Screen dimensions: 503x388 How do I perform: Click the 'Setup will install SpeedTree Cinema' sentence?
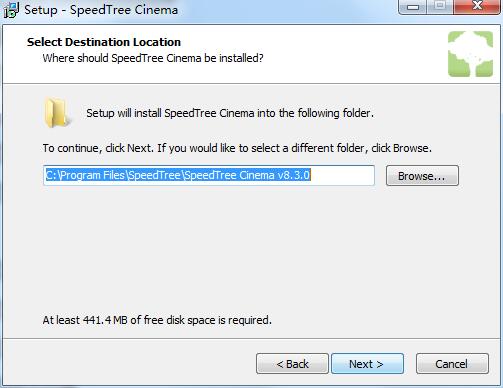pyautogui.click(x=230, y=113)
